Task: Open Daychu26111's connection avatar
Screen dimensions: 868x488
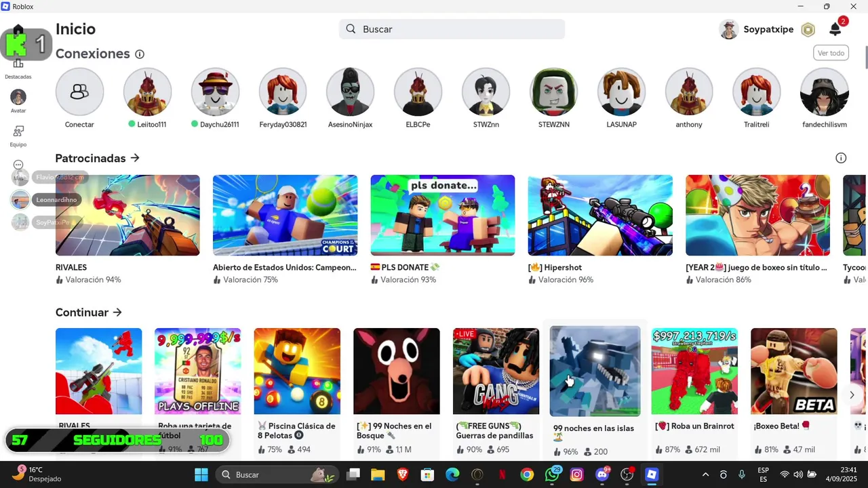Action: 215,91
